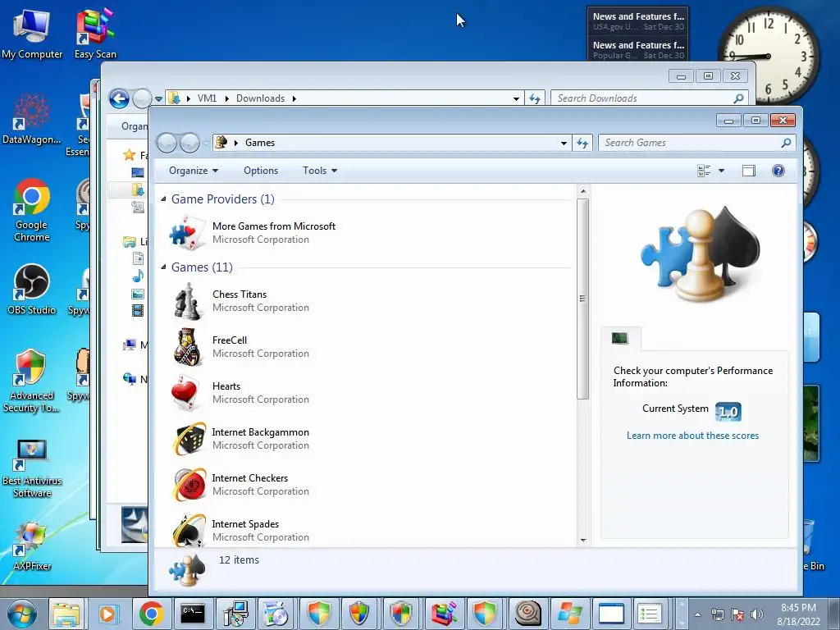Open command prompt taskbar item
The height and width of the screenshot is (630, 840).
[193, 614]
